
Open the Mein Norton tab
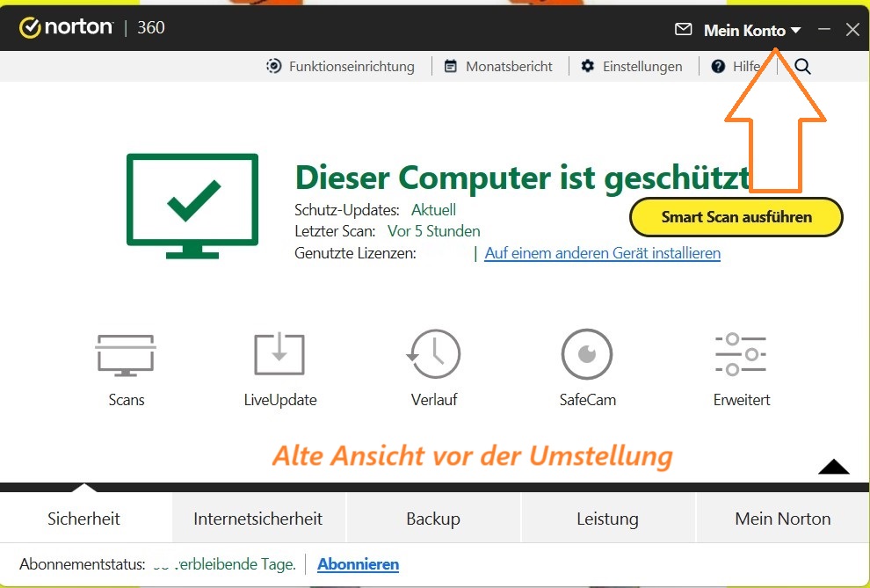click(783, 519)
